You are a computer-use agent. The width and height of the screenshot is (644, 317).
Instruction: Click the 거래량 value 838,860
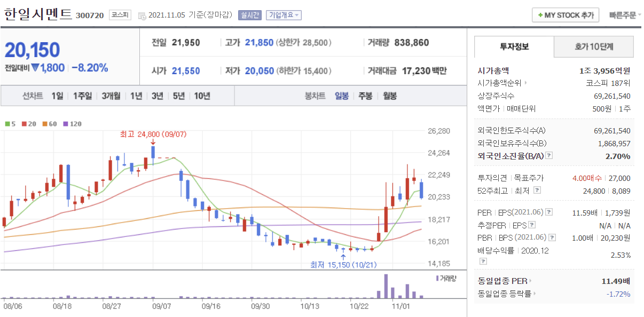(x=412, y=43)
